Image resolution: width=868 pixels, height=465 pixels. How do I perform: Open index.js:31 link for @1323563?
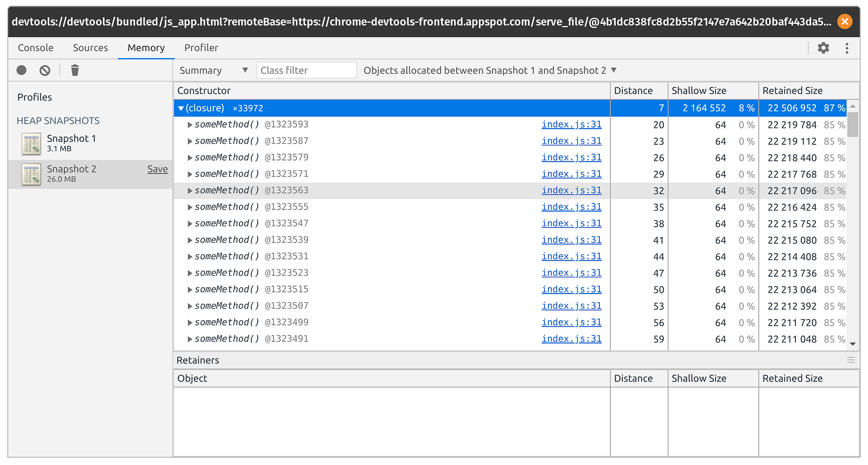pos(571,190)
